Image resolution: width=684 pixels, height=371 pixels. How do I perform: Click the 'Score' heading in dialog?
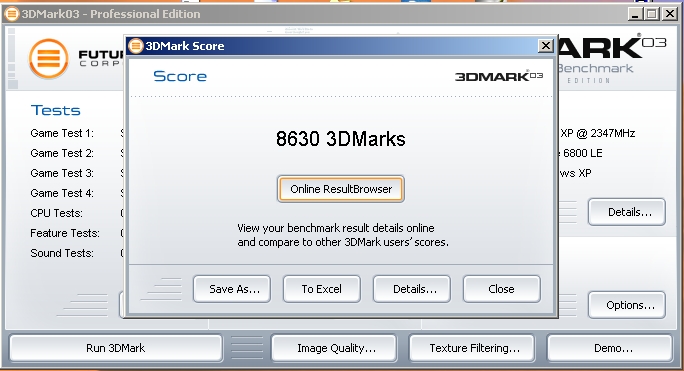[x=180, y=76]
